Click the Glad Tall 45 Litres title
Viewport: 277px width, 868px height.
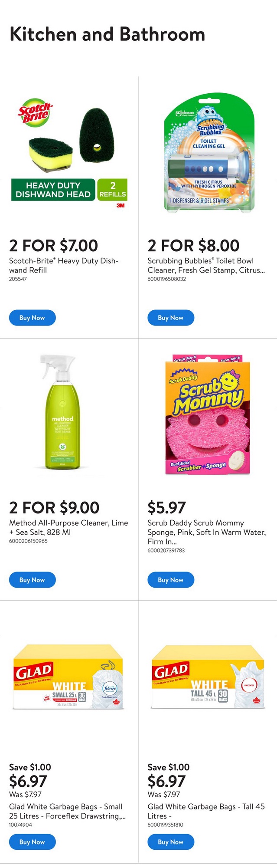tap(206, 811)
